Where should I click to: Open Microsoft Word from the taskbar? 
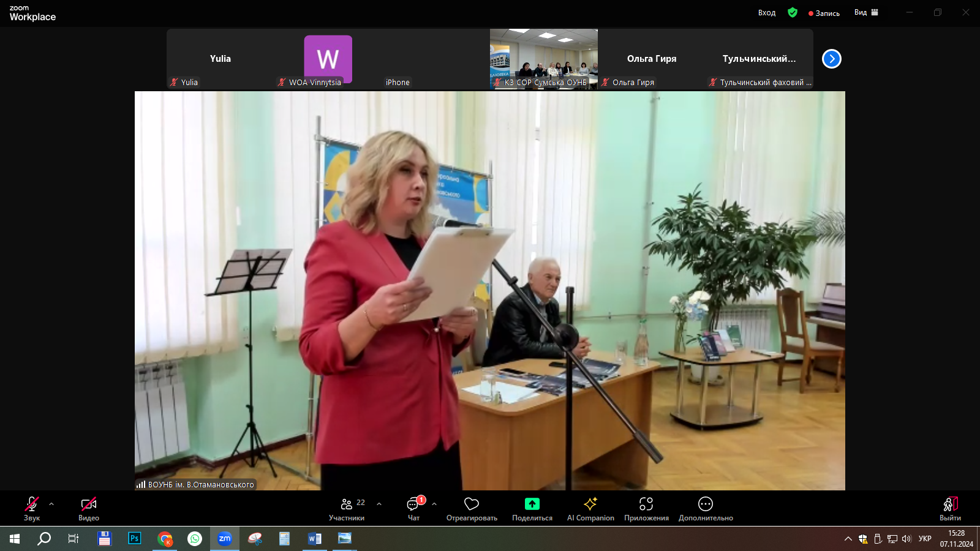(x=315, y=539)
